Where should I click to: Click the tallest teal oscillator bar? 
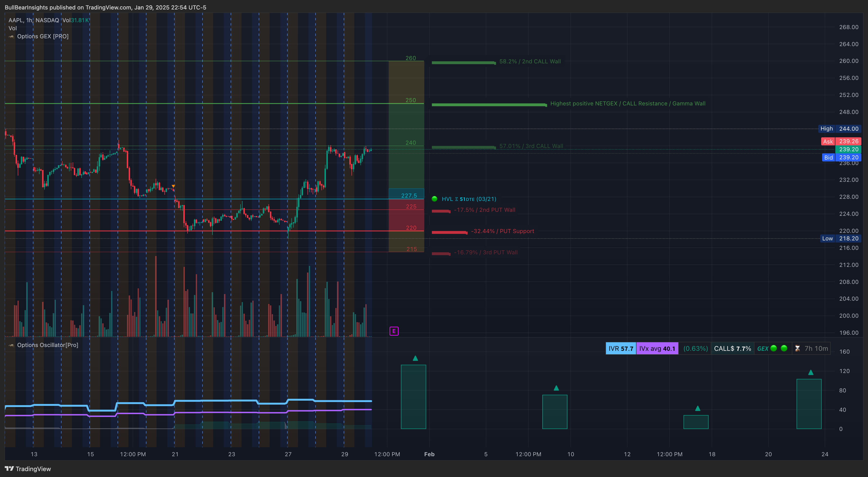pos(413,397)
